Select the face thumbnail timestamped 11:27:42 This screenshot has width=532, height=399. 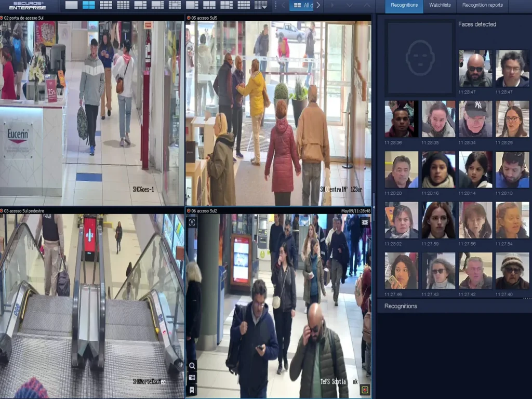click(x=475, y=271)
